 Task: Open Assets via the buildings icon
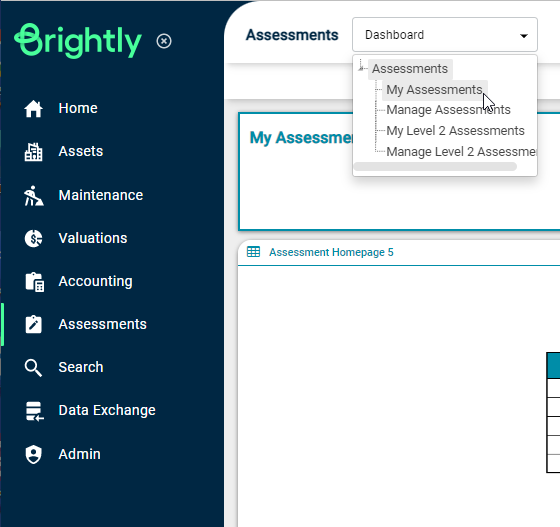coord(34,152)
